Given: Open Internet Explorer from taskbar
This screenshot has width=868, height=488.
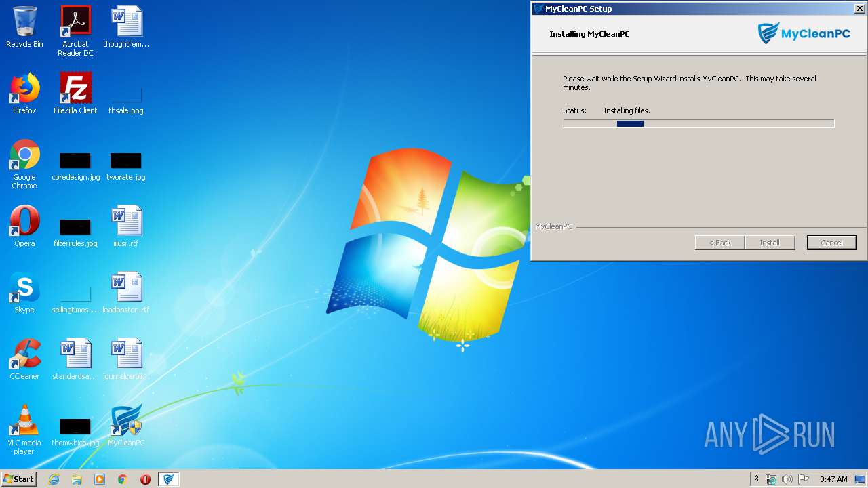Looking at the screenshot, I should click(x=54, y=479).
